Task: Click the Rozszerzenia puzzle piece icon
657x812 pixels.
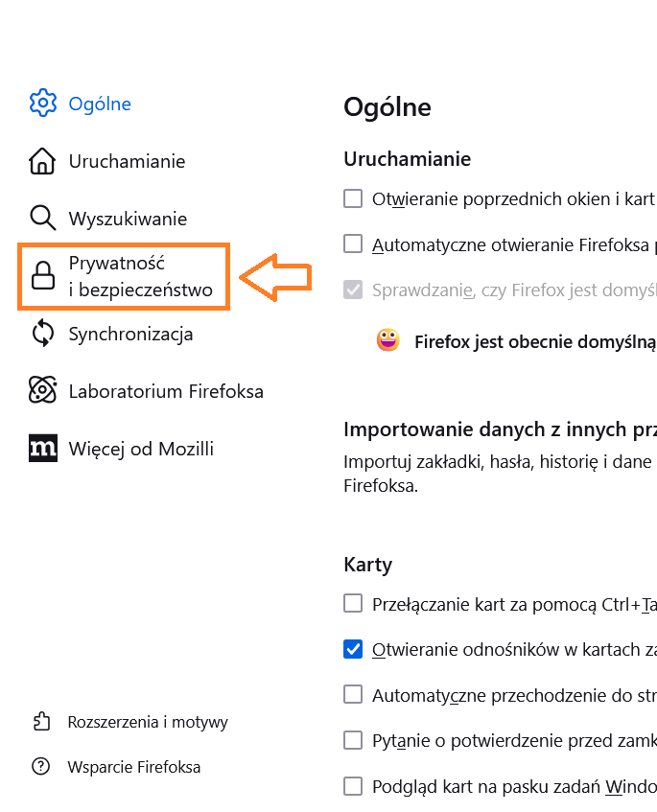Action: click(x=40, y=722)
